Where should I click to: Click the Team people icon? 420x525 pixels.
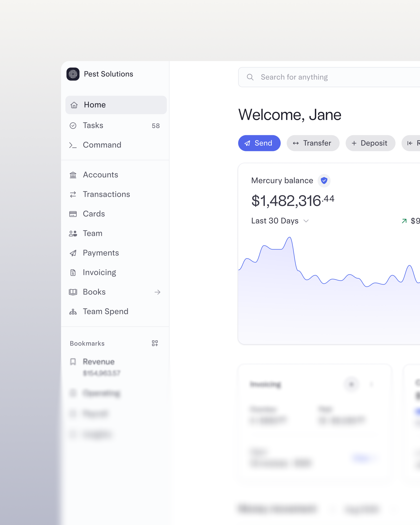tap(73, 234)
